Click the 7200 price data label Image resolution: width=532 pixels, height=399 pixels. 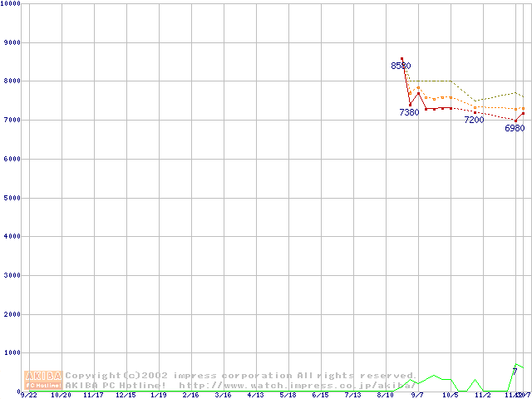coord(474,121)
